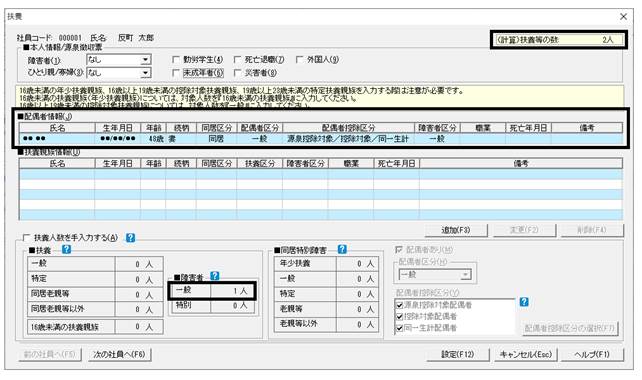Uncheck 源泉控除対象配偶者 in the list
Image resolution: width=642 pixels, height=380 pixels.
(400, 305)
